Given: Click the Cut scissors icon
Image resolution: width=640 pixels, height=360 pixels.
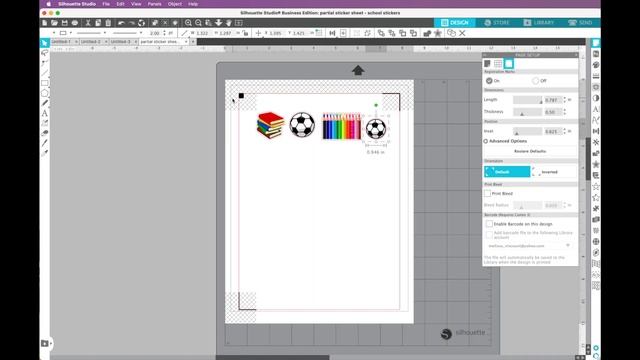Looking at the screenshot, I should click(88, 23).
